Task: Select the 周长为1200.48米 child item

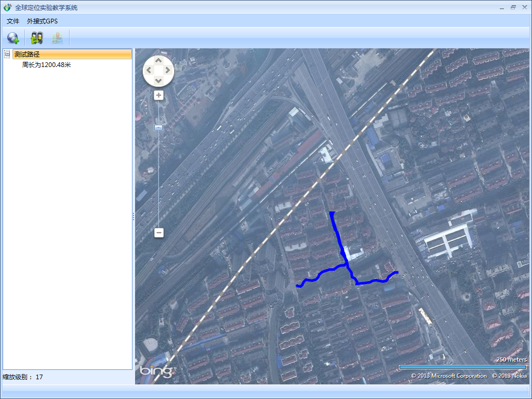Action: tap(46, 65)
